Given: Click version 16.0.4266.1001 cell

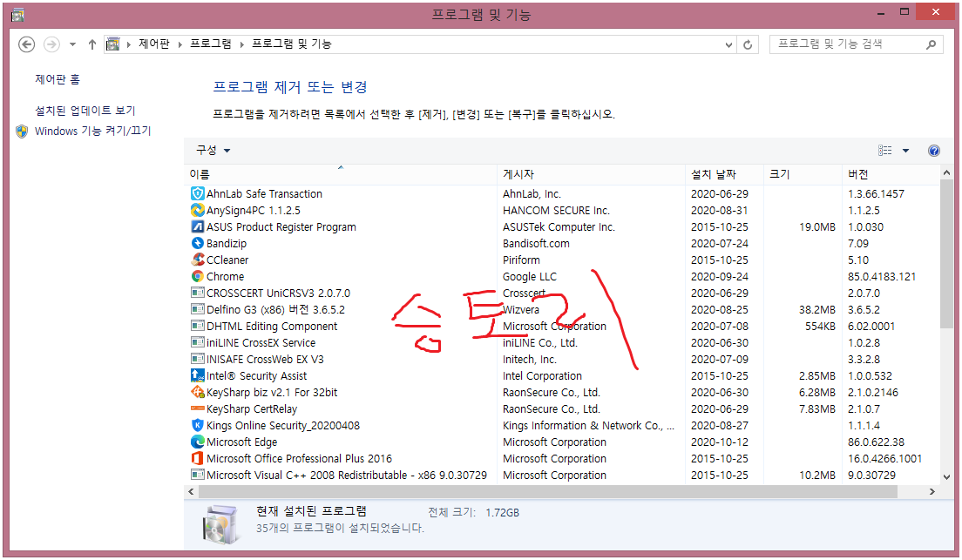Looking at the screenshot, I should [884, 459].
